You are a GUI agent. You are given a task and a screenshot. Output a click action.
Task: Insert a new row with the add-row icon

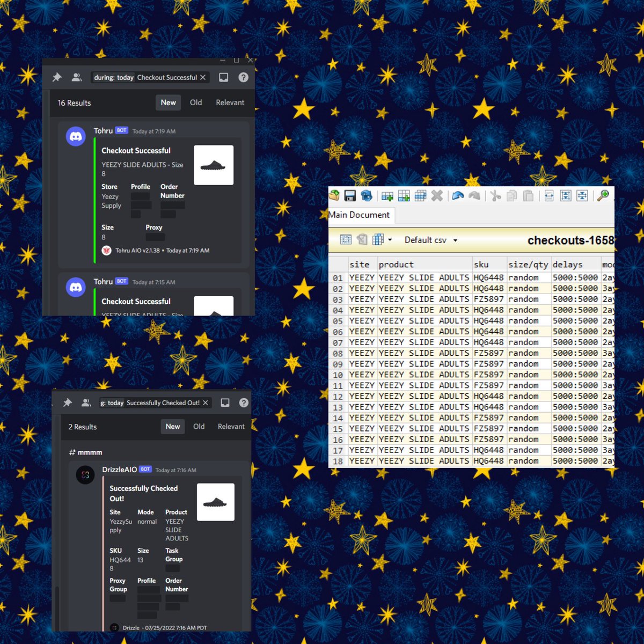tap(387, 196)
